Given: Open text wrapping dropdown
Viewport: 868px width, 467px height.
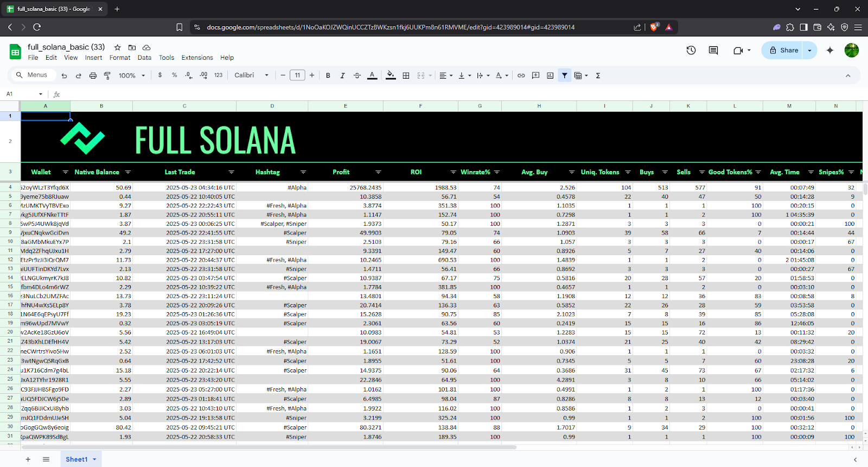Looking at the screenshot, I should pyautogui.click(x=483, y=75).
